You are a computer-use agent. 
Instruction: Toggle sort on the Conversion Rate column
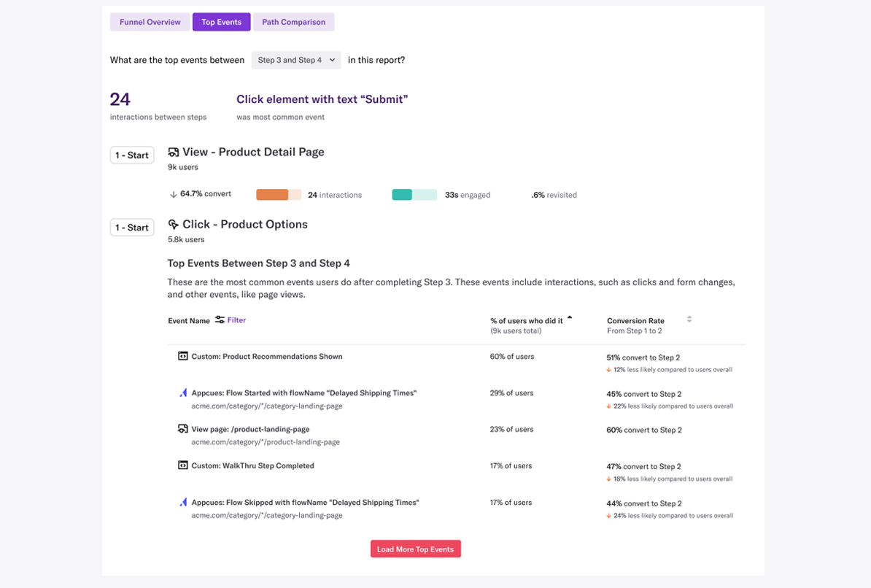[x=689, y=320]
